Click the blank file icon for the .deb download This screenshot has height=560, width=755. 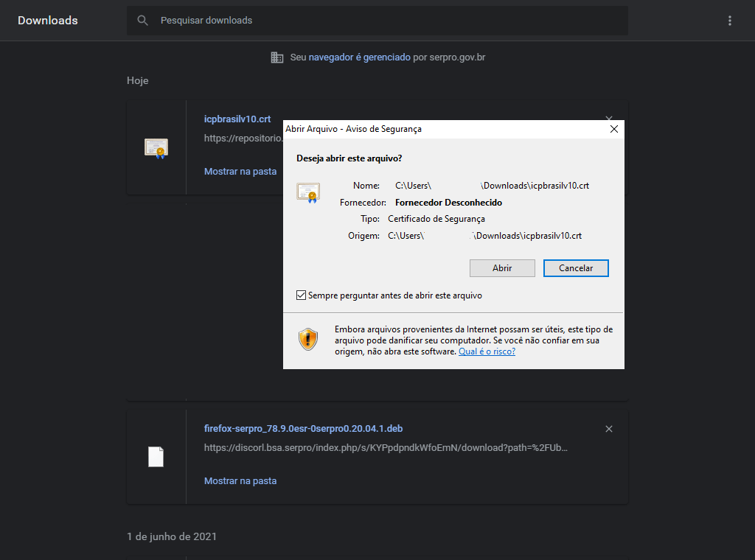click(x=156, y=457)
